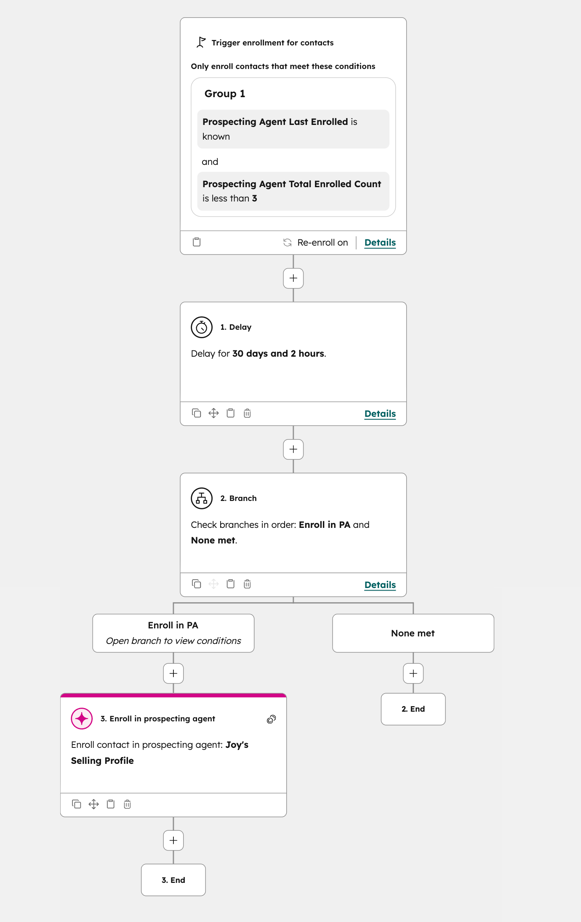581x922 pixels.
Task: Delete the Delay step using its trash icon
Action: [x=247, y=413]
